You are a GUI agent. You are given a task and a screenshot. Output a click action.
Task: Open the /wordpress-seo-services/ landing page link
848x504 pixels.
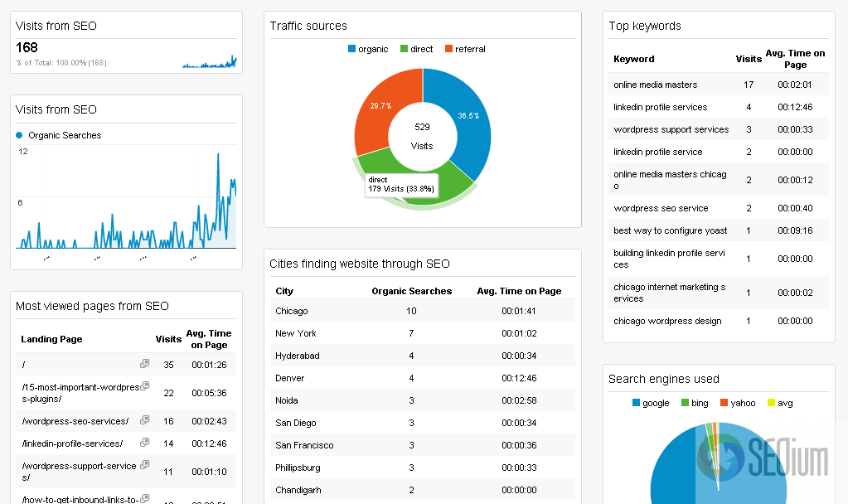[x=75, y=421]
